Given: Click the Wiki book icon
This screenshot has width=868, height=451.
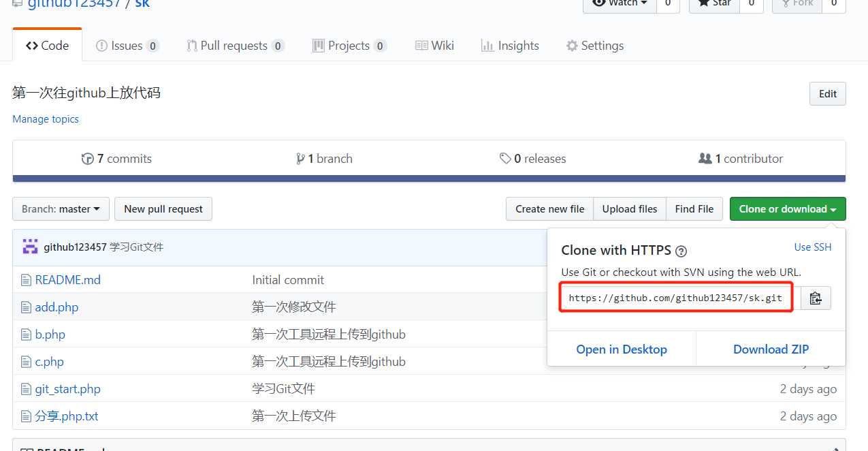Looking at the screenshot, I should (421, 46).
